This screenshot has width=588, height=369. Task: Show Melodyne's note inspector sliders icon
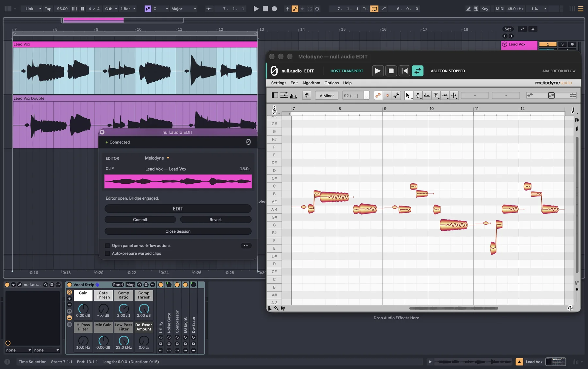[284, 95]
